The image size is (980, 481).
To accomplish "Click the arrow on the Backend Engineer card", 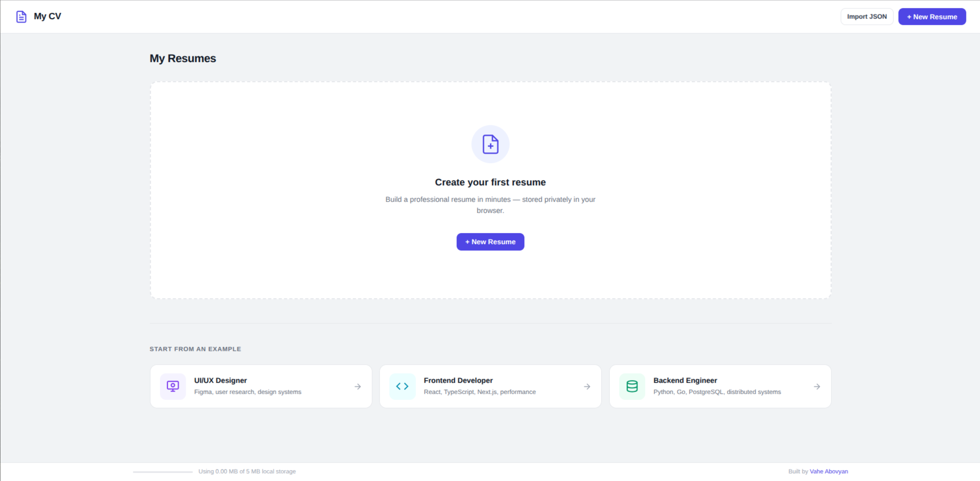I will (817, 386).
